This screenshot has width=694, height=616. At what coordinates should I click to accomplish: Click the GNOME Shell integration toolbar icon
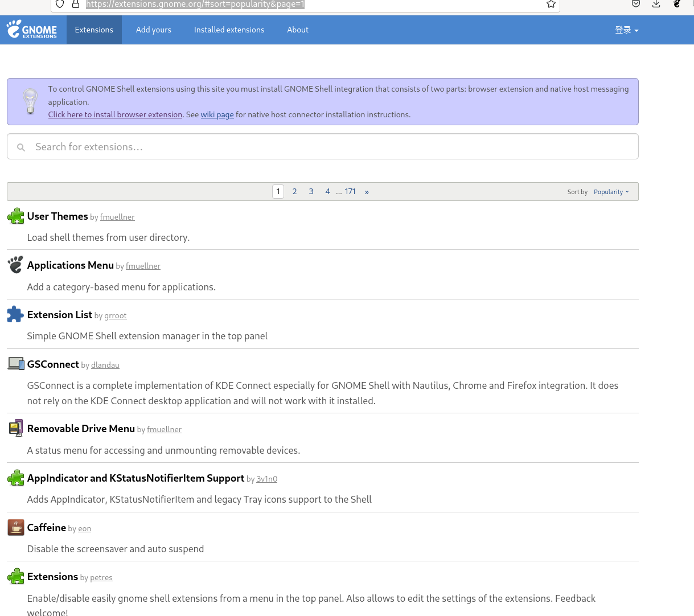(x=677, y=4)
